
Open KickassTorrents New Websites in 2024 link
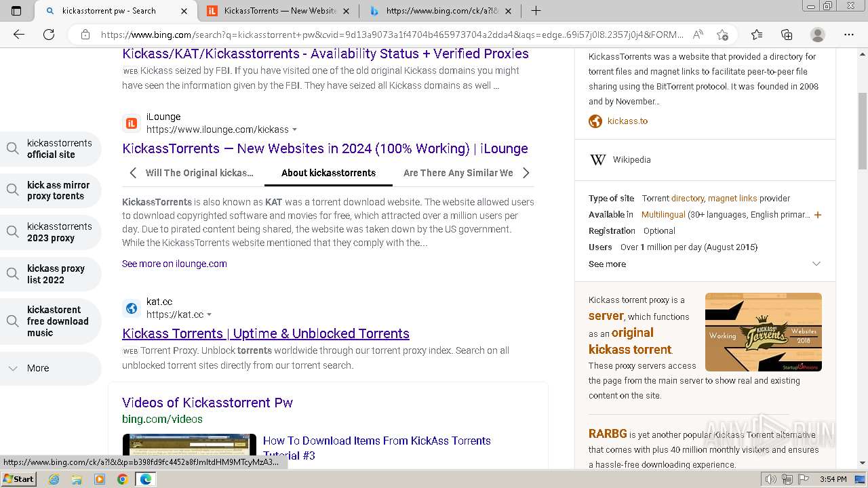coord(325,148)
